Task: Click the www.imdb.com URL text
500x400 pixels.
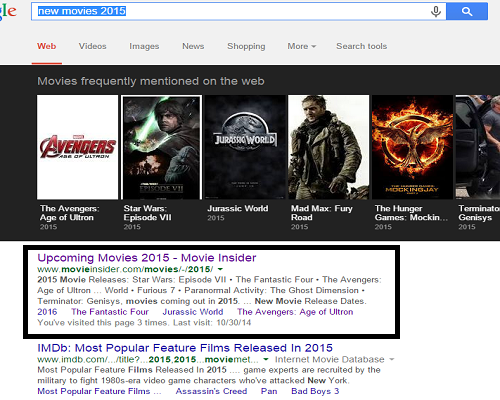Action: pos(148,360)
